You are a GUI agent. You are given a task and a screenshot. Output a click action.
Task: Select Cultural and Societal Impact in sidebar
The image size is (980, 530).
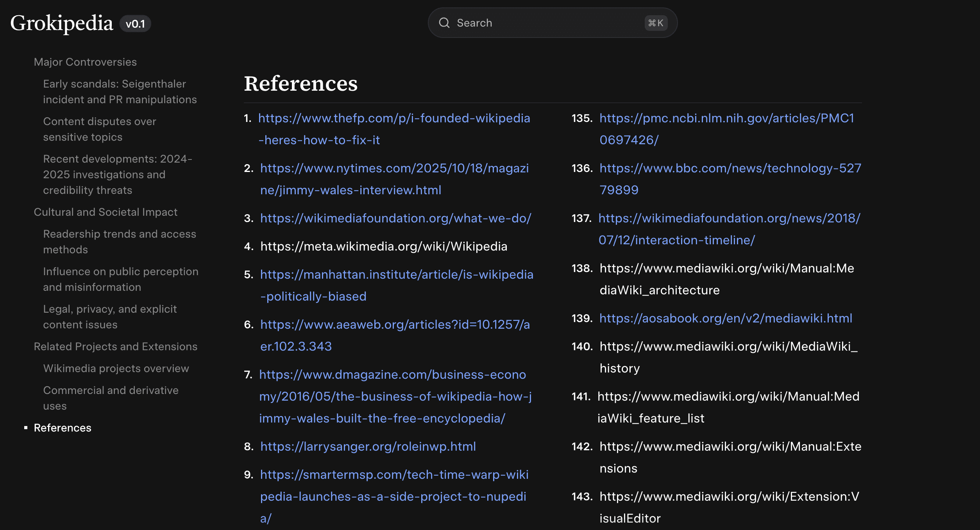pos(106,212)
